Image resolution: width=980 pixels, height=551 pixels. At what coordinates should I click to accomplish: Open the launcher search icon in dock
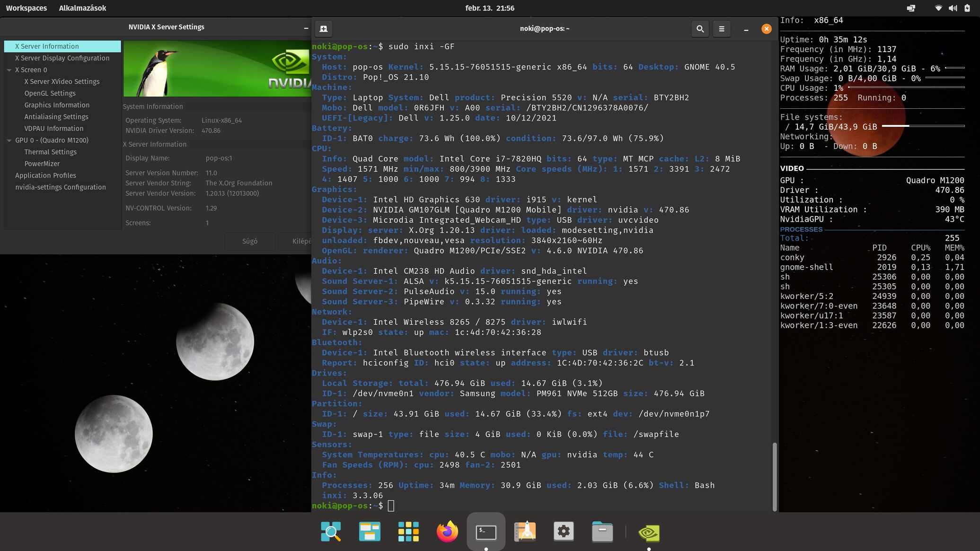pyautogui.click(x=331, y=532)
